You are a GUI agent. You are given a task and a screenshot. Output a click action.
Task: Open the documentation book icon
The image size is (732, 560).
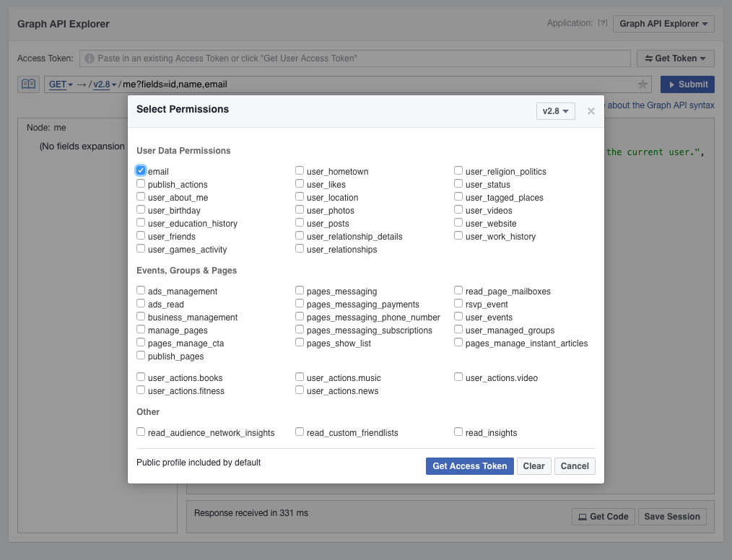click(x=28, y=84)
